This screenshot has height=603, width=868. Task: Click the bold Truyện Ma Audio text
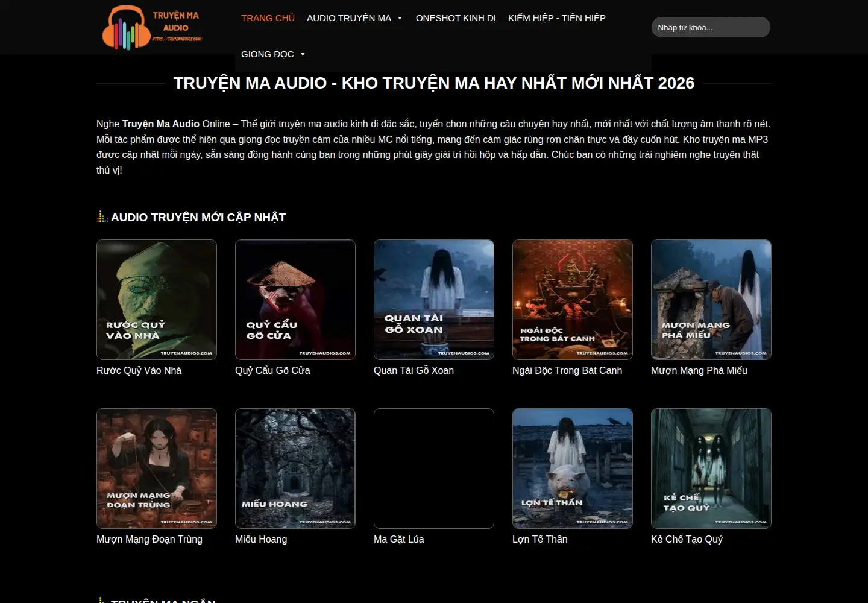pos(161,124)
